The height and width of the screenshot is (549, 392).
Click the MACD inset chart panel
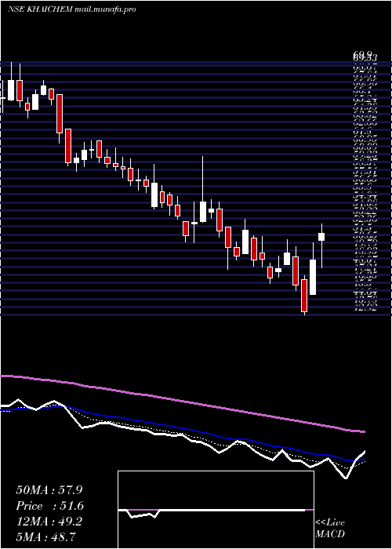(x=216, y=510)
